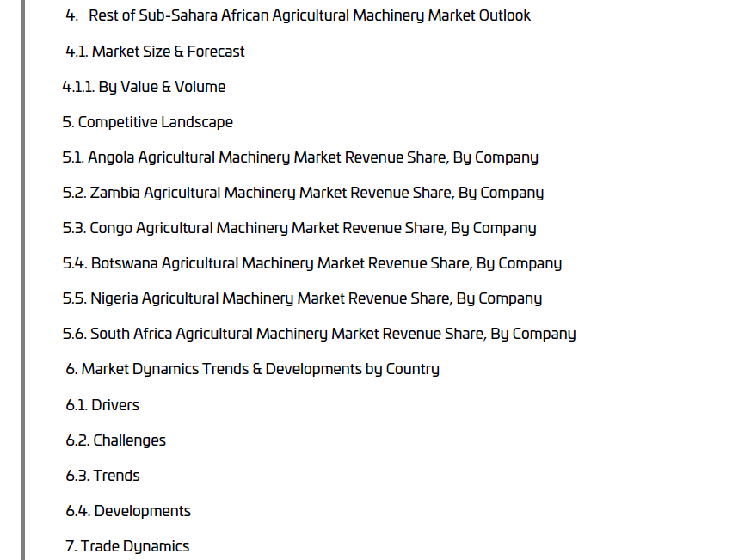Click the gray vertical bar at left edge

23,280
